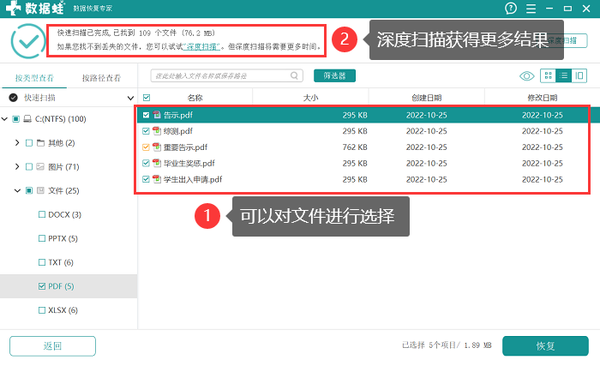This screenshot has height=366, width=600.
Task: Click the 学生出入申请.pdf file icon
Action: (x=157, y=179)
